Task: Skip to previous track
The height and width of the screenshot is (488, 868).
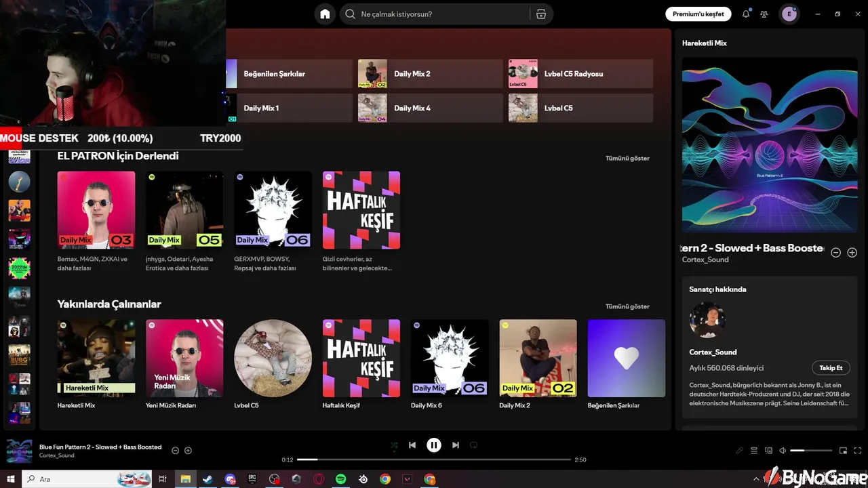Action: [x=412, y=445]
